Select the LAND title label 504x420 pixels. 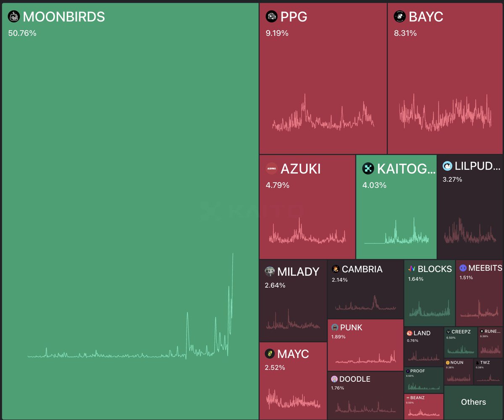422,333
